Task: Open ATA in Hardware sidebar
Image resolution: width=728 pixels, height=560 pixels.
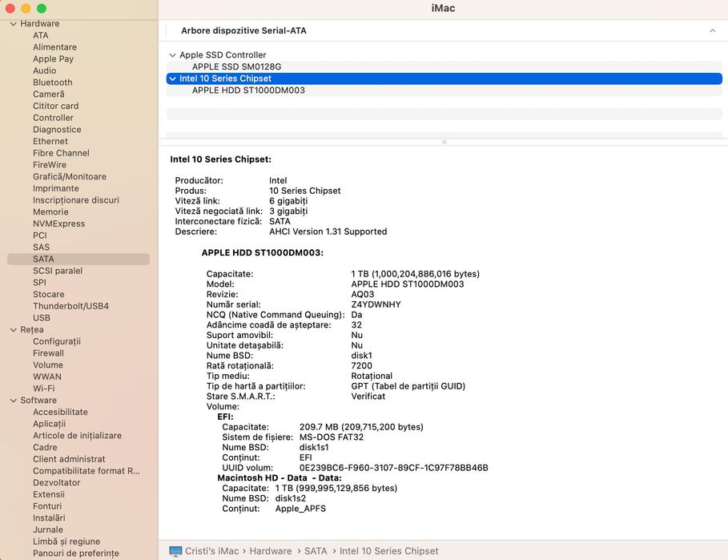Action: [x=40, y=35]
